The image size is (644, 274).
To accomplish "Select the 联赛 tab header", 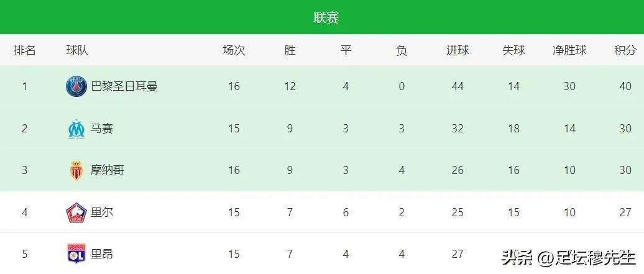I will tap(326, 17).
